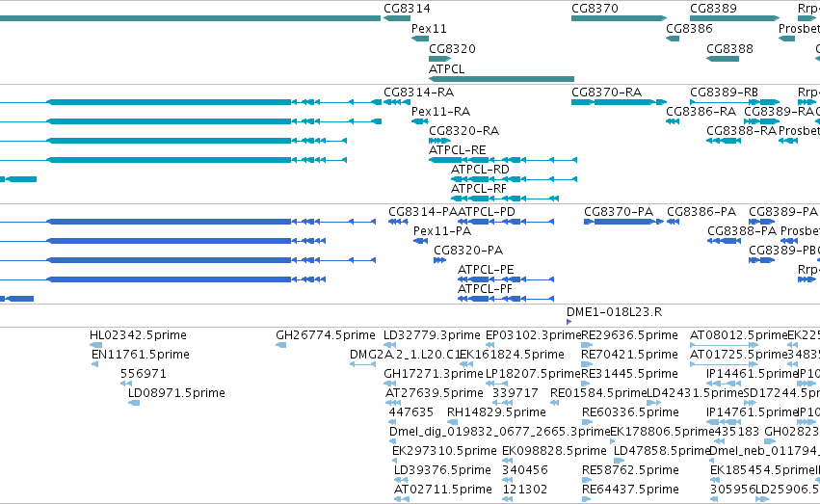Select the DMG2A.2_1.L20.C1 EST label
The image size is (820, 504).
[406, 355]
